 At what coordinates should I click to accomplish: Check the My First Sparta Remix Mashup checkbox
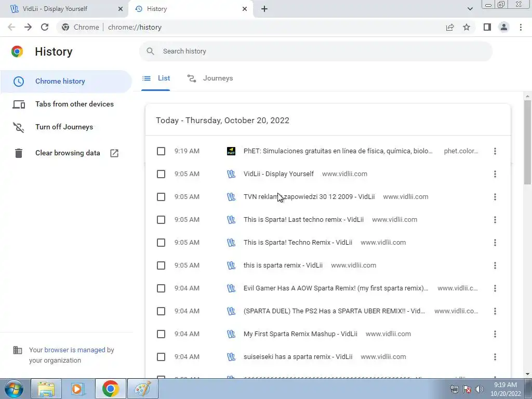point(161,334)
